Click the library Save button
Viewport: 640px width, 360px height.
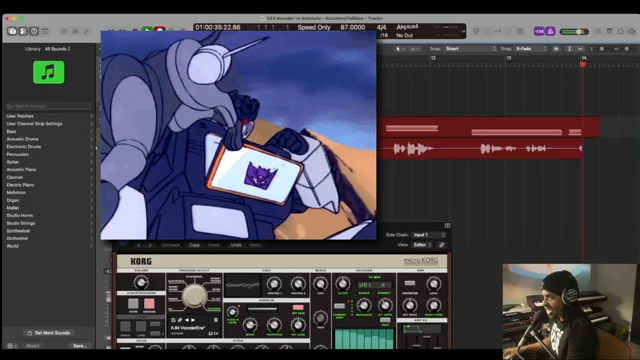(80, 346)
